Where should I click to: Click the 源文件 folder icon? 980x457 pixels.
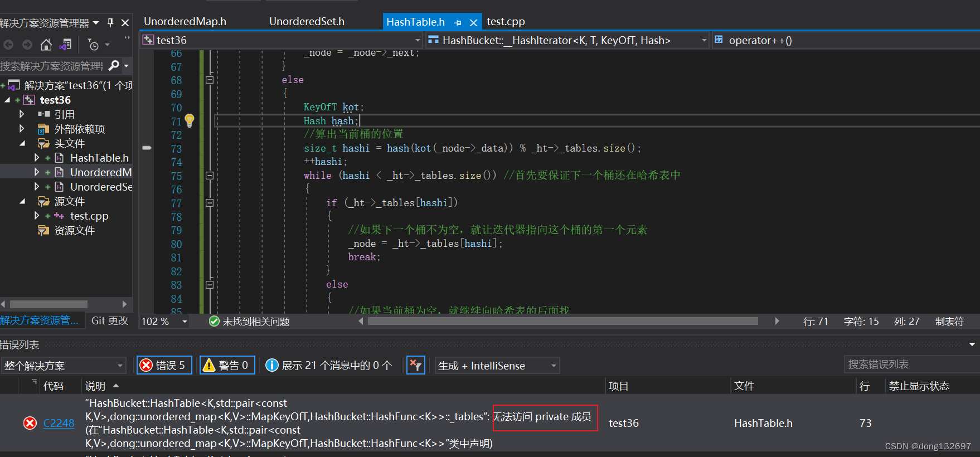pyautogui.click(x=43, y=202)
